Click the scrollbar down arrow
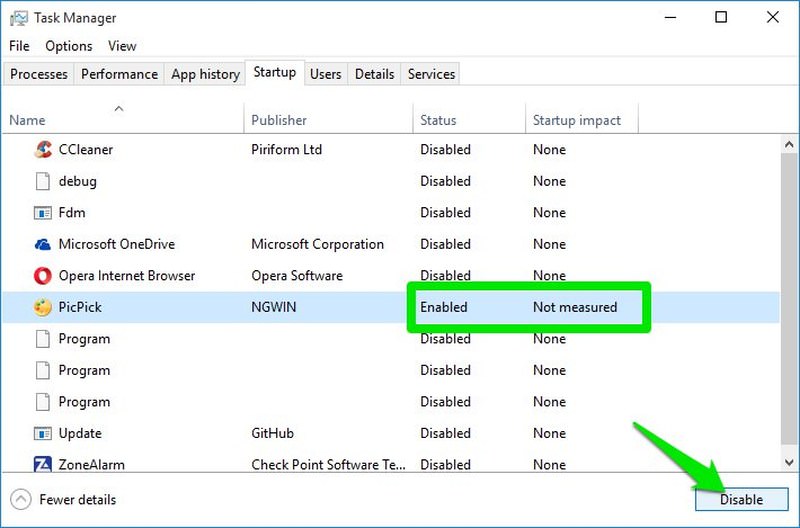The image size is (800, 528). (x=789, y=463)
